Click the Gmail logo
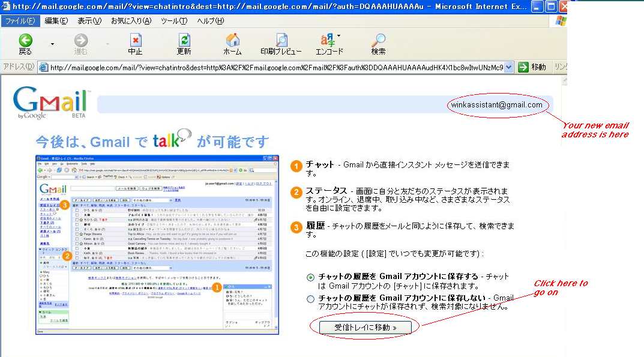Viewport: 644px width, 357px height. click(52, 103)
